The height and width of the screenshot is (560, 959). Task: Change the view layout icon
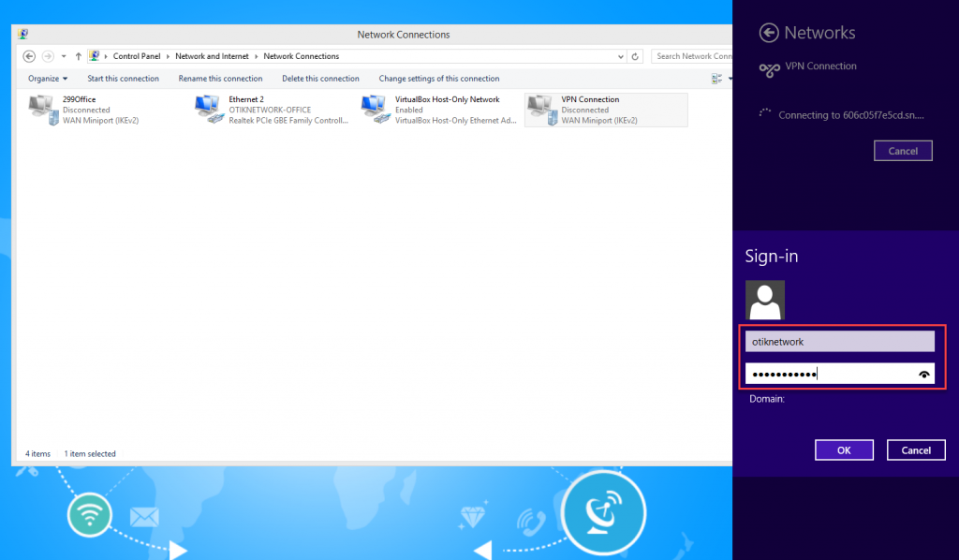[716, 79]
